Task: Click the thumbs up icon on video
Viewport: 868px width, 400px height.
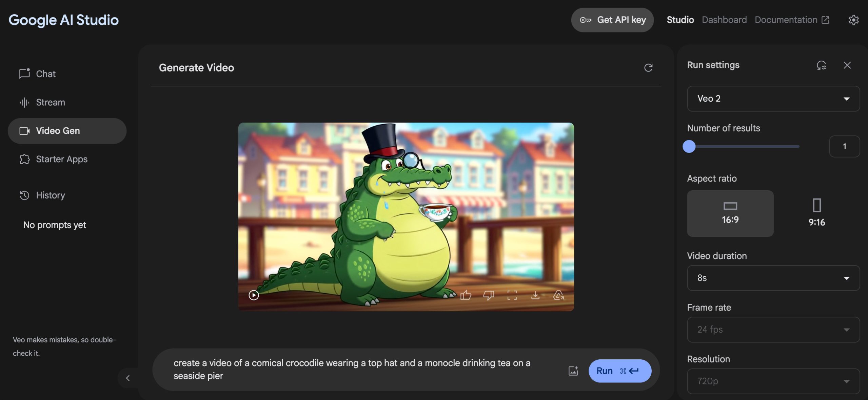Action: [x=466, y=295]
